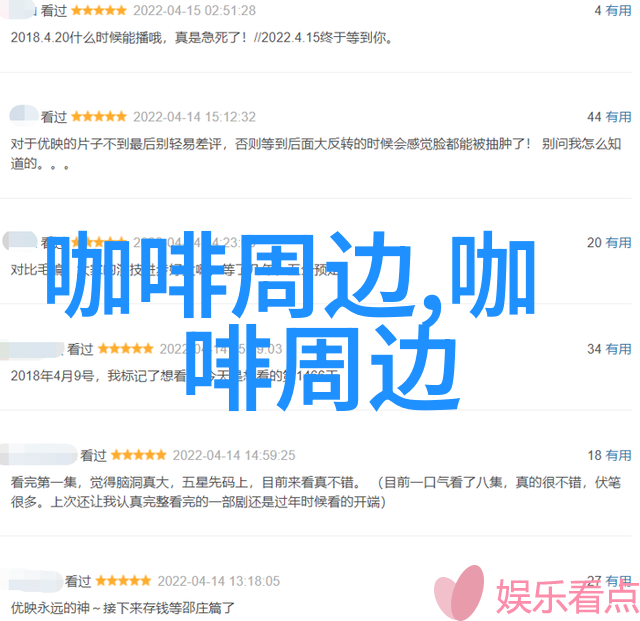Click the large blue 咖啡周边 overlay text
Image resolution: width=640 pixels, height=621 pixels.
pyautogui.click(x=289, y=320)
